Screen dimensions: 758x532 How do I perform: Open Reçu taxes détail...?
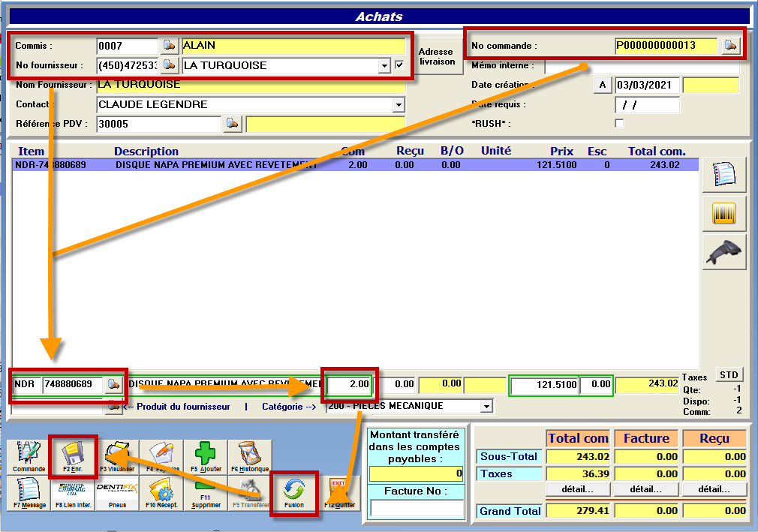714,489
